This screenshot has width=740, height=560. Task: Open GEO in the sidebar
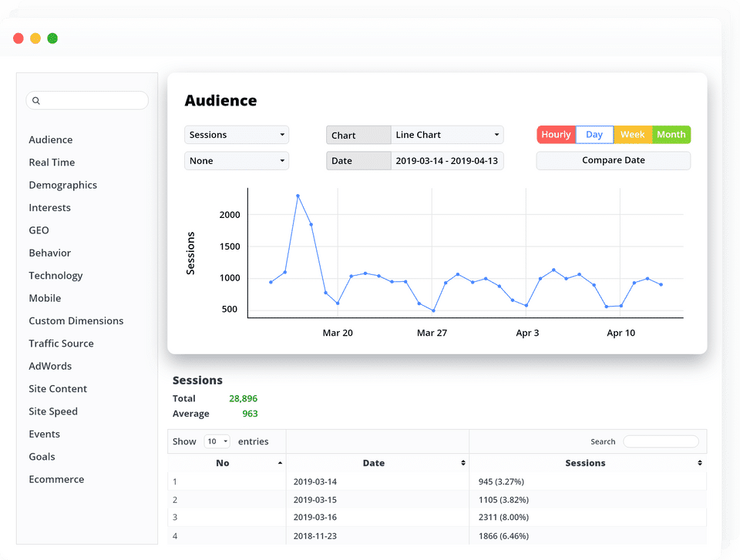(39, 230)
